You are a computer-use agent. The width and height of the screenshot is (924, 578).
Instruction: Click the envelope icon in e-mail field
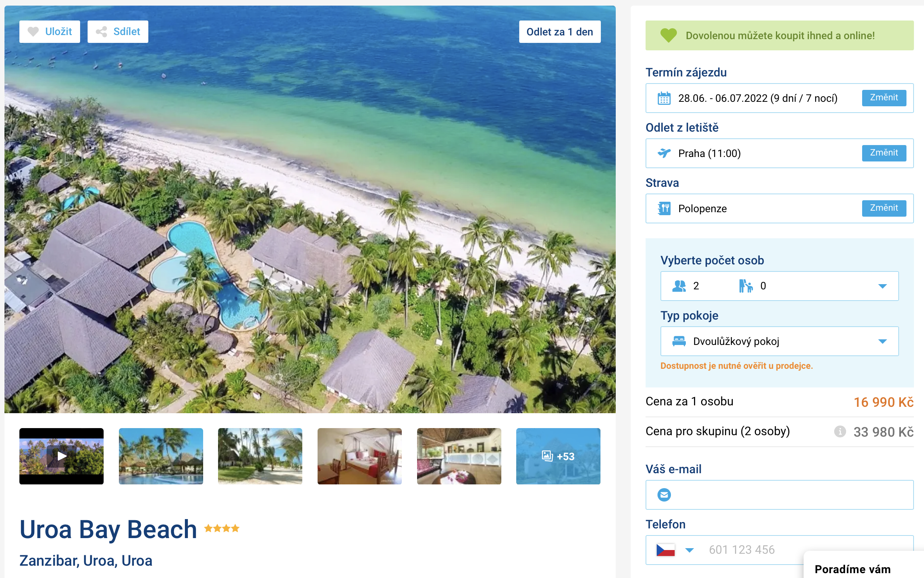(x=664, y=495)
